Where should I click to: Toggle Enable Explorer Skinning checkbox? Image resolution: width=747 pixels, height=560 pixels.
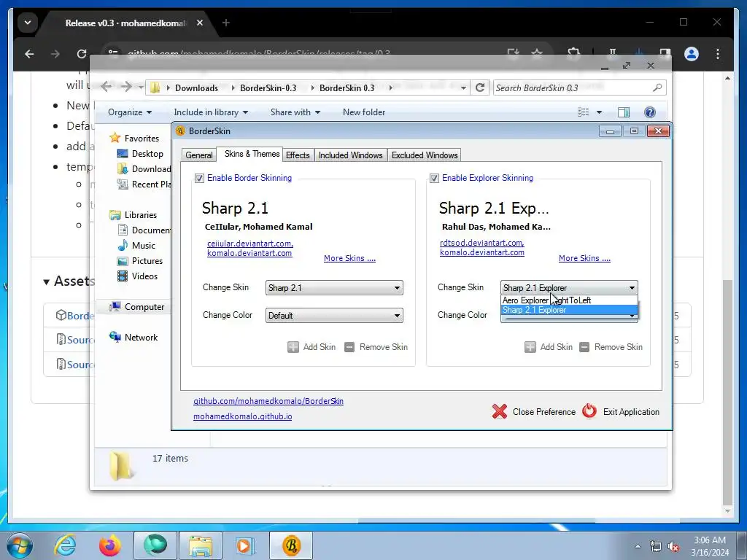tap(434, 179)
